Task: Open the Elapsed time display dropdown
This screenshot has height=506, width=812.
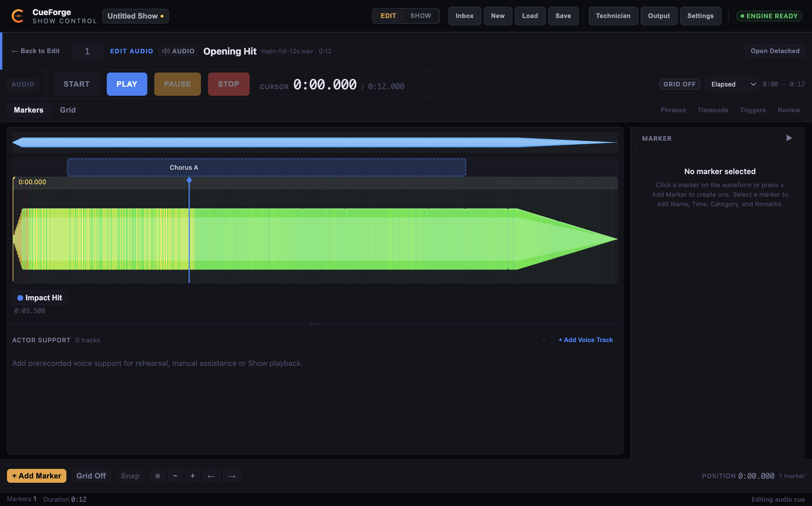Action: coord(732,84)
